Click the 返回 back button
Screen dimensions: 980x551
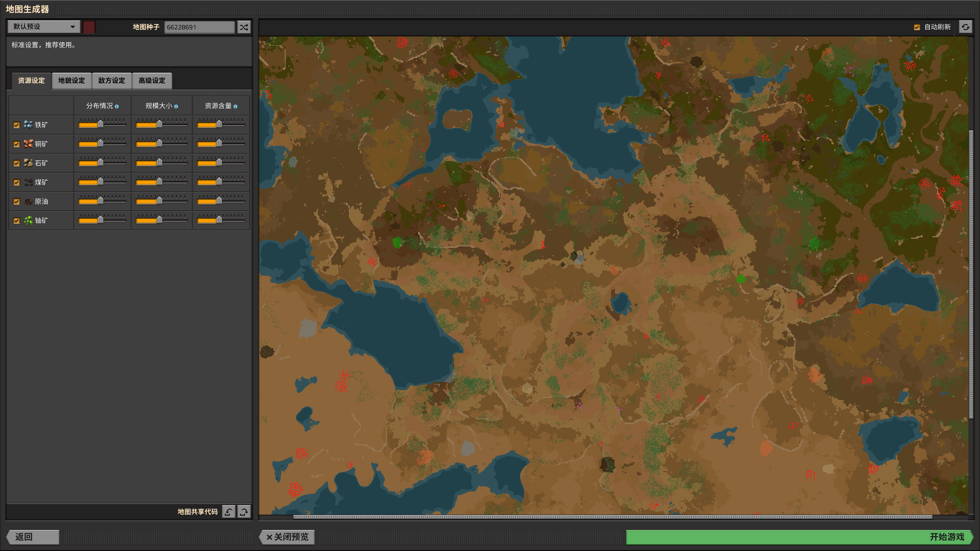tap(33, 537)
